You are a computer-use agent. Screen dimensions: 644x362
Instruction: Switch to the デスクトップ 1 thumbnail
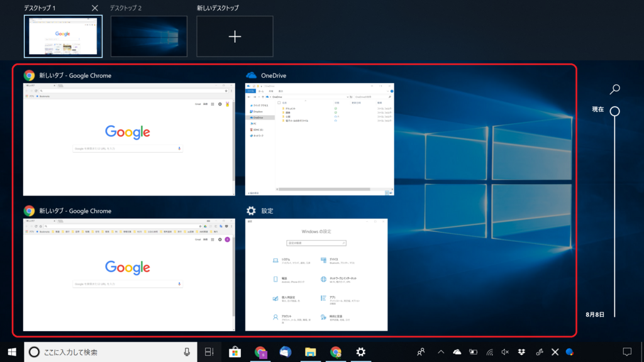pos(64,36)
